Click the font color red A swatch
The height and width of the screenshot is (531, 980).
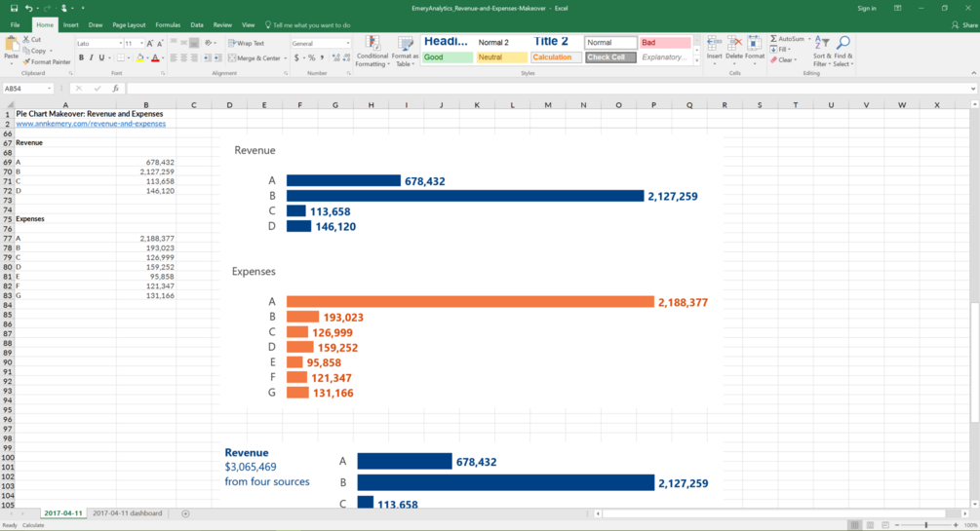(155, 58)
